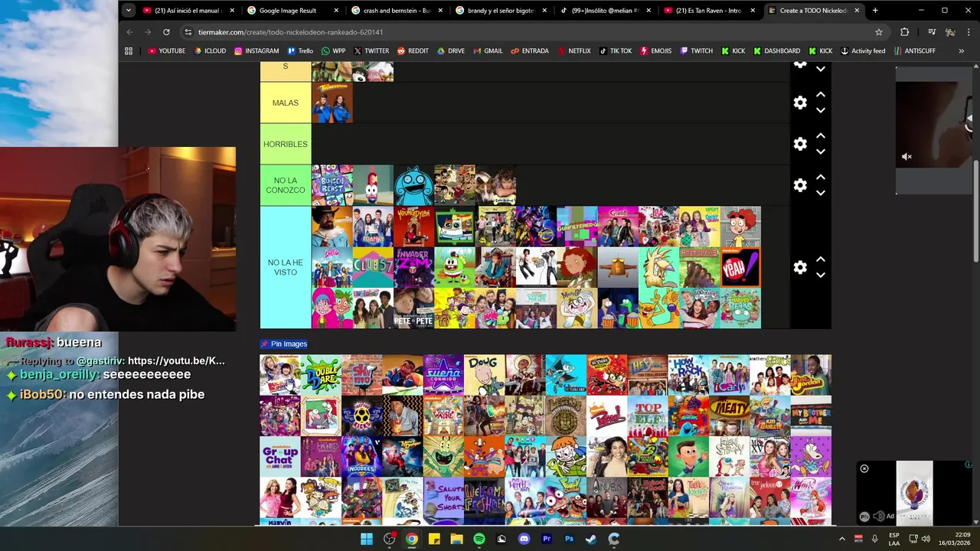Open YOUTUBE bookmark

pyautogui.click(x=166, y=51)
